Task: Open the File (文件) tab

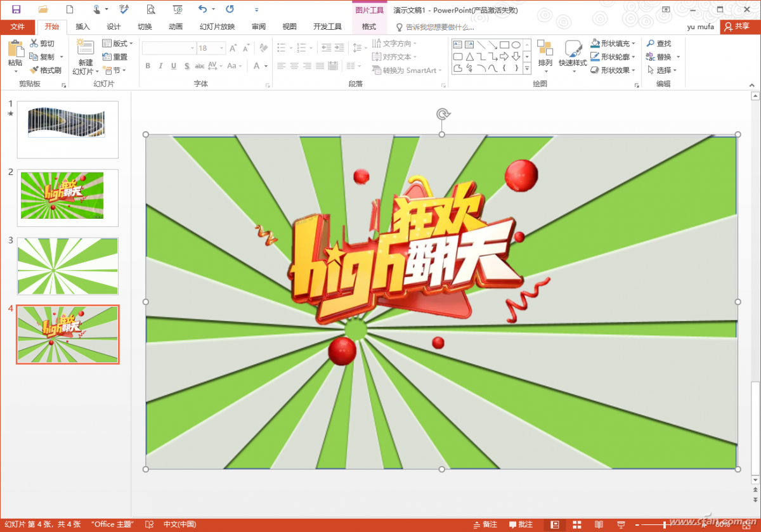Action: (x=18, y=27)
